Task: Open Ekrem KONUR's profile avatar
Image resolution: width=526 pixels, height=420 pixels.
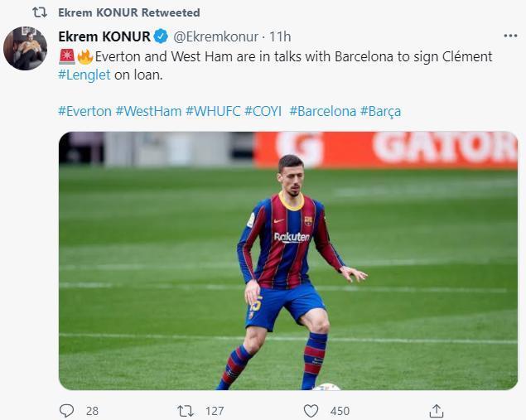Action: (x=25, y=48)
